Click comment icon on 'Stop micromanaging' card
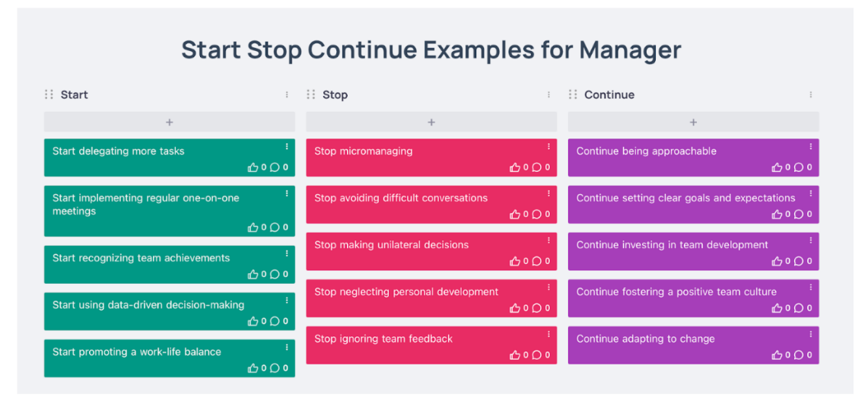The image size is (868, 401). pyautogui.click(x=536, y=167)
